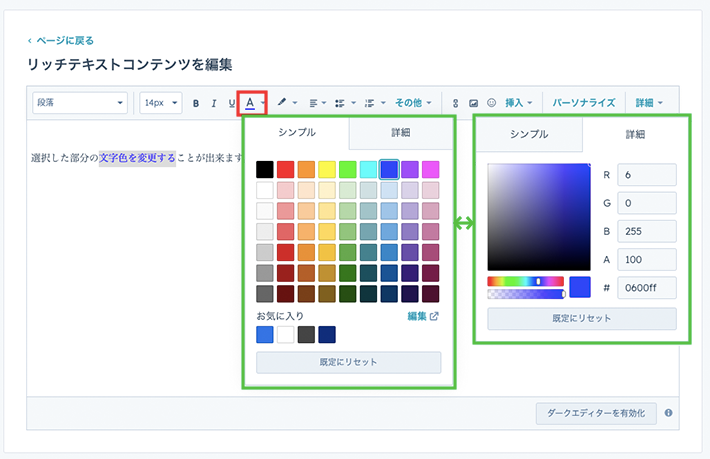710x459 pixels.
Task: Expand the alignment dropdown arrow
Action: [324, 103]
